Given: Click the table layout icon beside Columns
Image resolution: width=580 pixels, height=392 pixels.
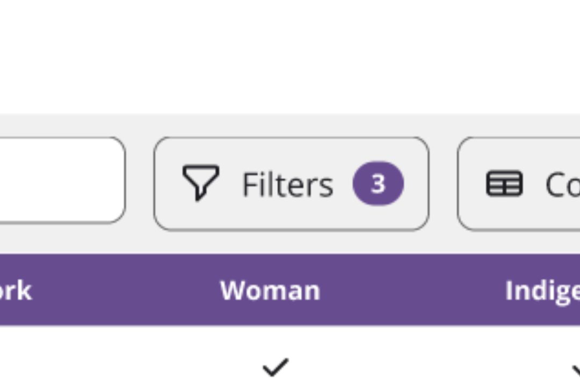Looking at the screenshot, I should 505,183.
